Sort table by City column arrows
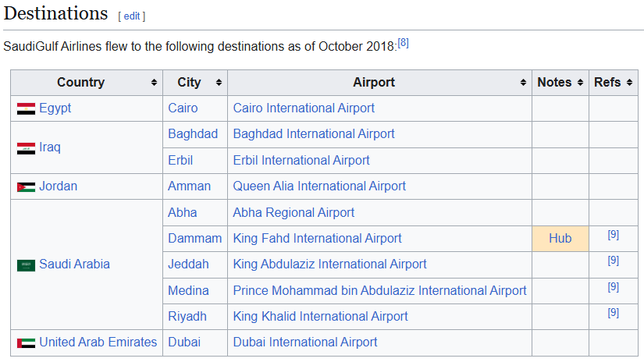Viewport: 644px width, 362px height. point(219,83)
